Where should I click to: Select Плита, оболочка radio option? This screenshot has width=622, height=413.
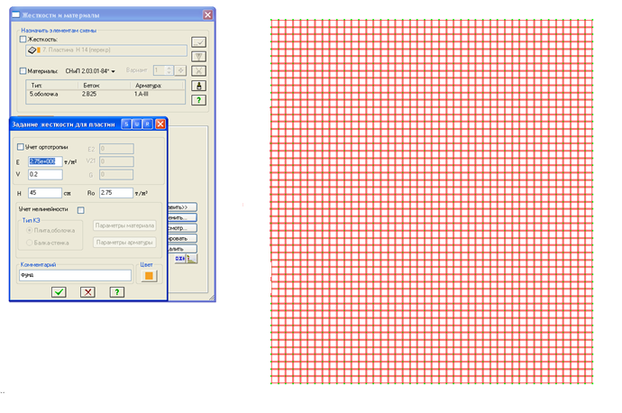coord(29,230)
